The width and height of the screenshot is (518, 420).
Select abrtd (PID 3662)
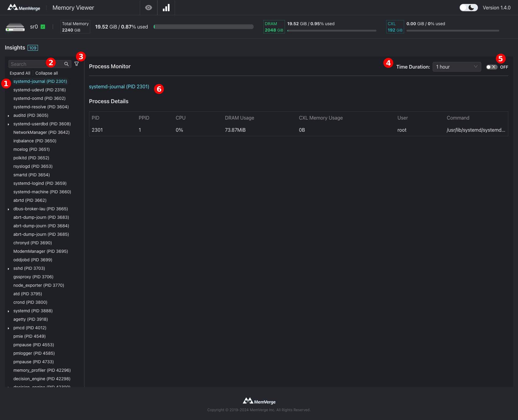30,200
